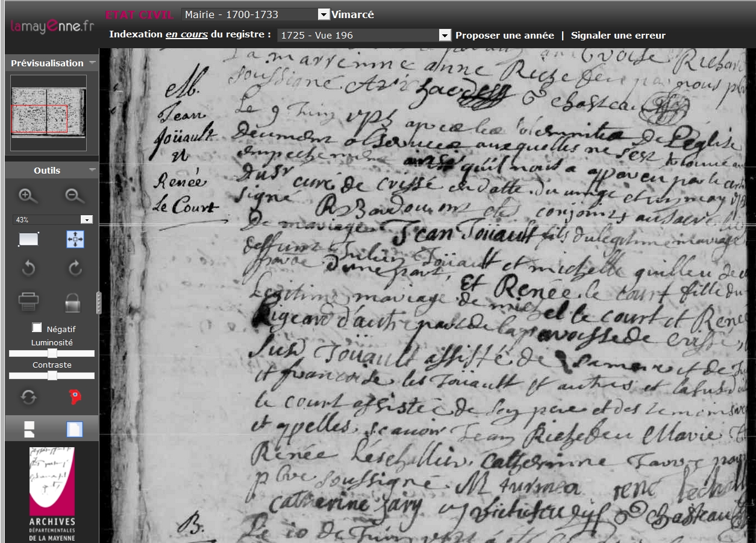This screenshot has width=756, height=543.
Task: Reset image settings with refresh icon
Action: [x=28, y=397]
